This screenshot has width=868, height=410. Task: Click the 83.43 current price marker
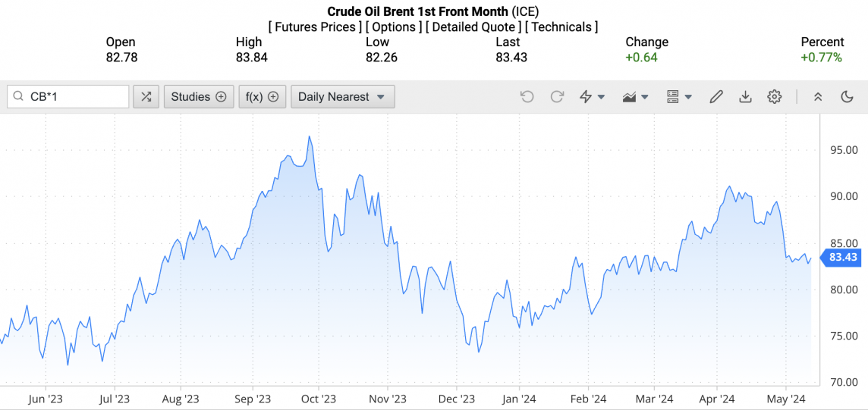pyautogui.click(x=842, y=258)
